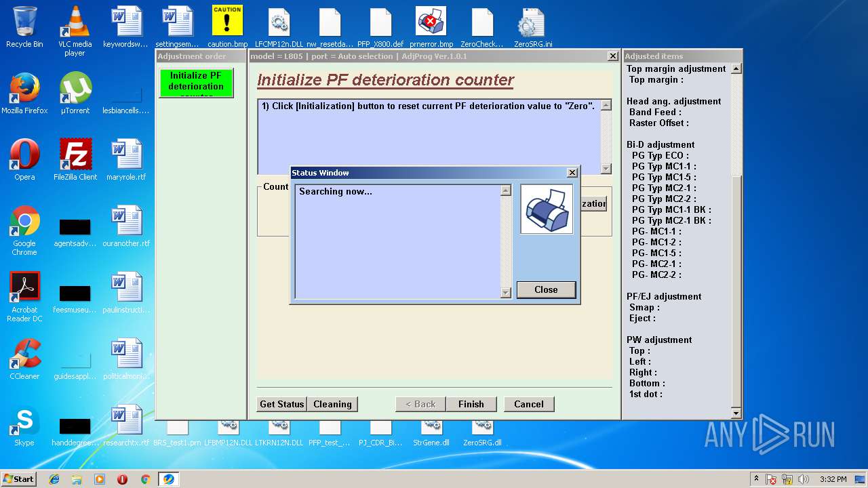Viewport: 868px width, 488px height.
Task: Click the Get Status button
Action: (282, 404)
